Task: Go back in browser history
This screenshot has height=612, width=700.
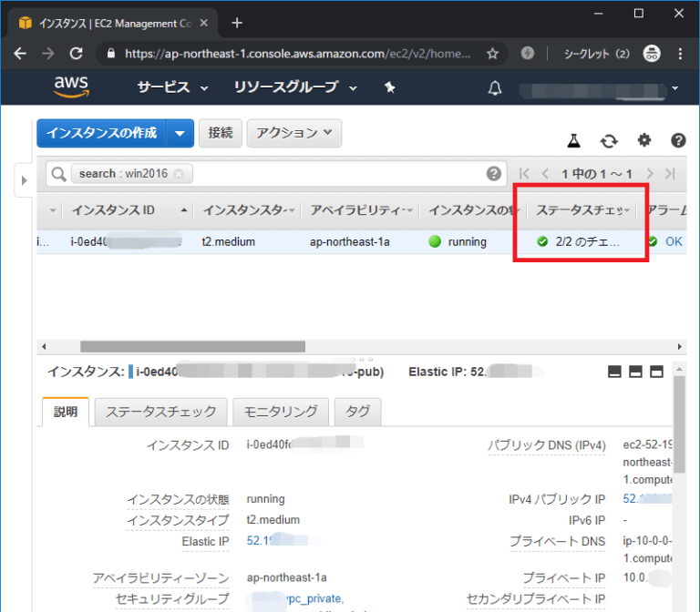Action: point(20,54)
